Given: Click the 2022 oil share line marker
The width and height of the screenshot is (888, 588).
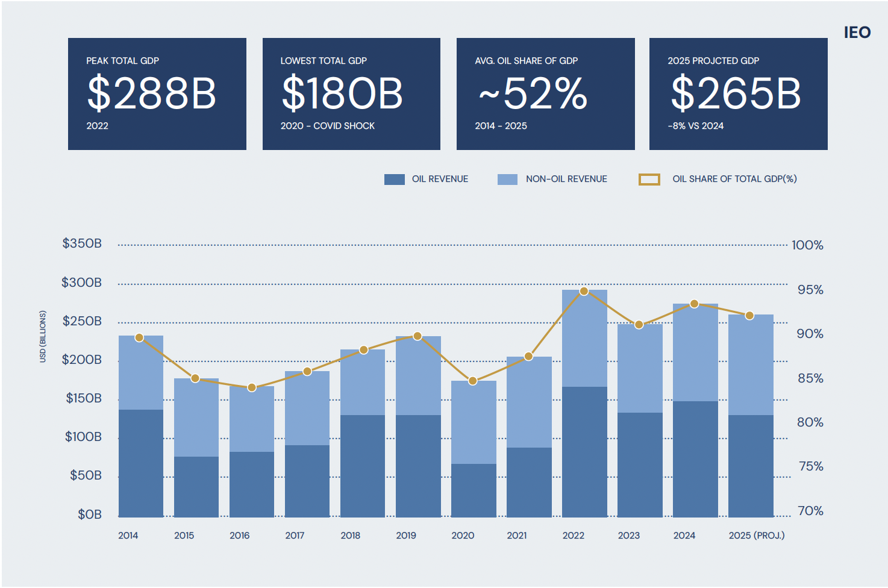Looking at the screenshot, I should 584,292.
